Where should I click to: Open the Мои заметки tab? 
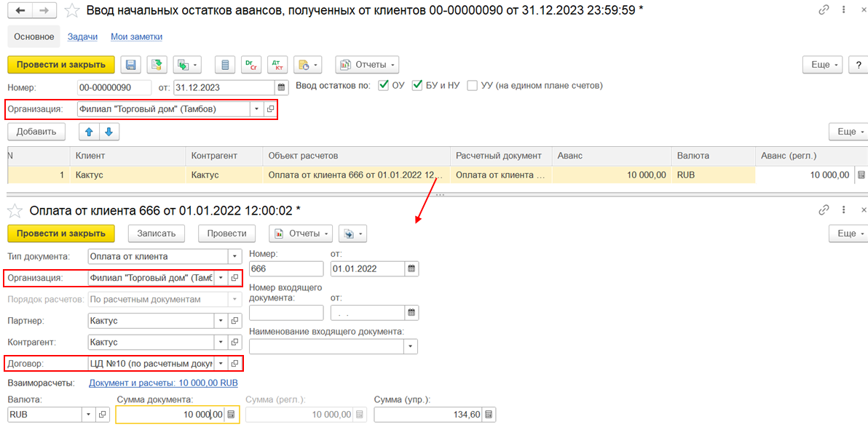click(x=136, y=36)
